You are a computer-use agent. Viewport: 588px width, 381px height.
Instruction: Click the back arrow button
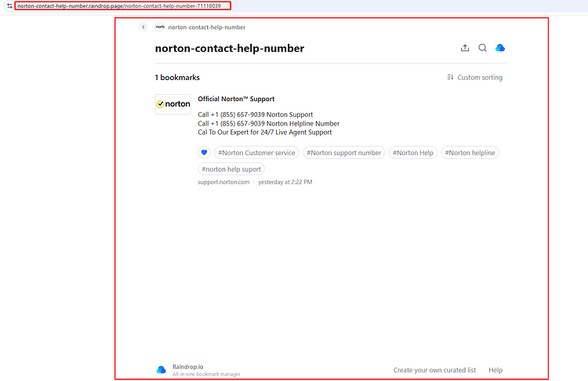click(x=143, y=27)
